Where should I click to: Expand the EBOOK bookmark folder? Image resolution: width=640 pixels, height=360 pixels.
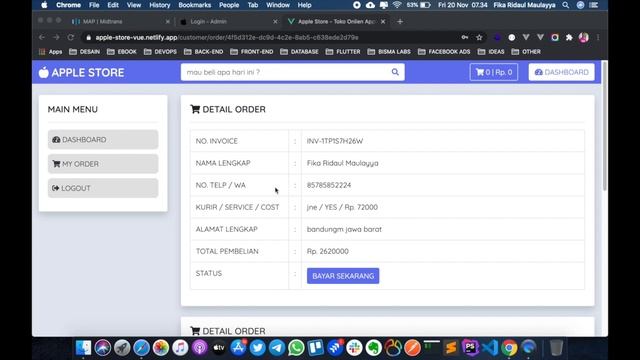click(122, 52)
